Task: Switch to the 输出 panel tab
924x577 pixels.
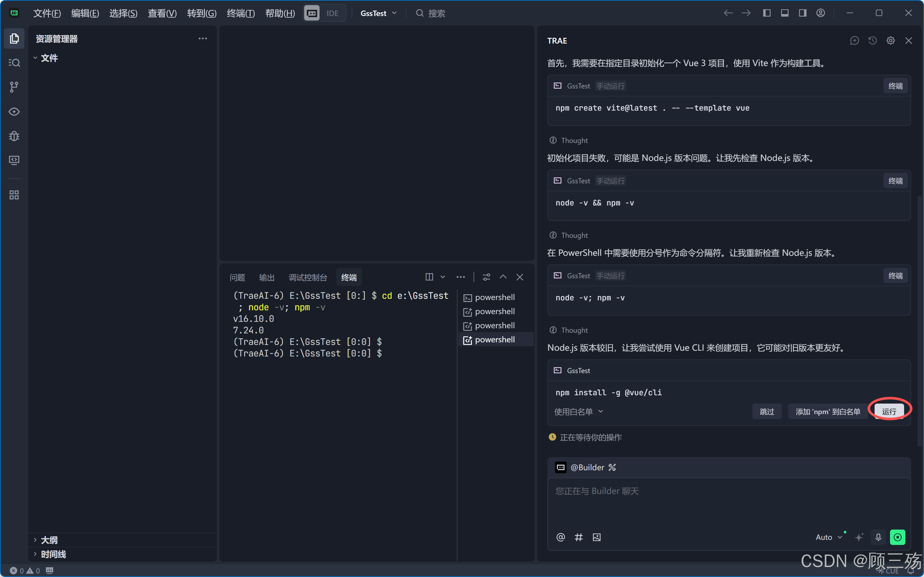Action: (x=267, y=277)
